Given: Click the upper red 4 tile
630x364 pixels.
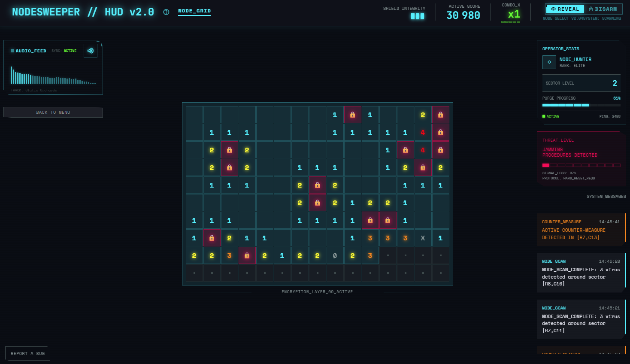Looking at the screenshot, I should [423, 133].
